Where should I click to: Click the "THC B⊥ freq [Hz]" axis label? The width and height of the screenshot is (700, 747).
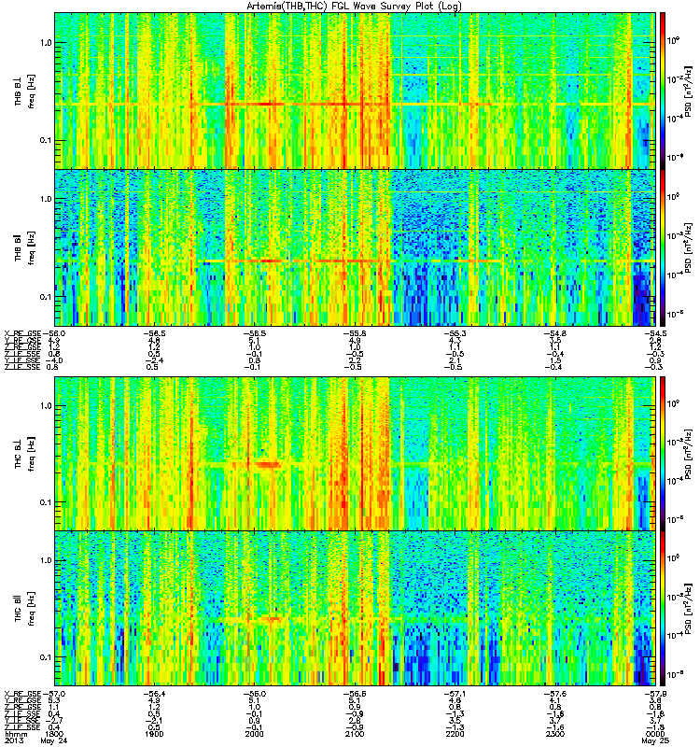(x=24, y=454)
